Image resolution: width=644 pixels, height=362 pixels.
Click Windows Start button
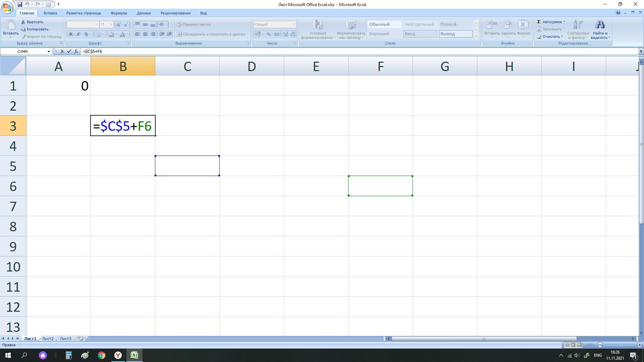(8, 355)
